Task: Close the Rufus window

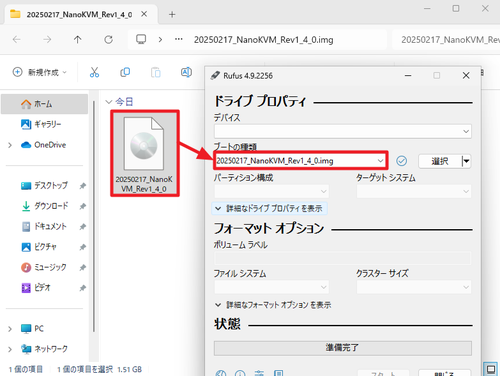Action: 466,76
